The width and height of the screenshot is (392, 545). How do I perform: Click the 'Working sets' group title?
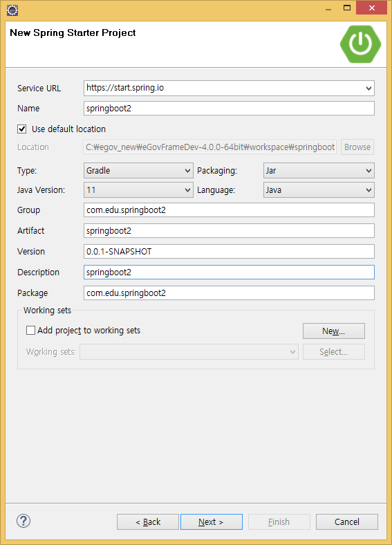pos(47,311)
